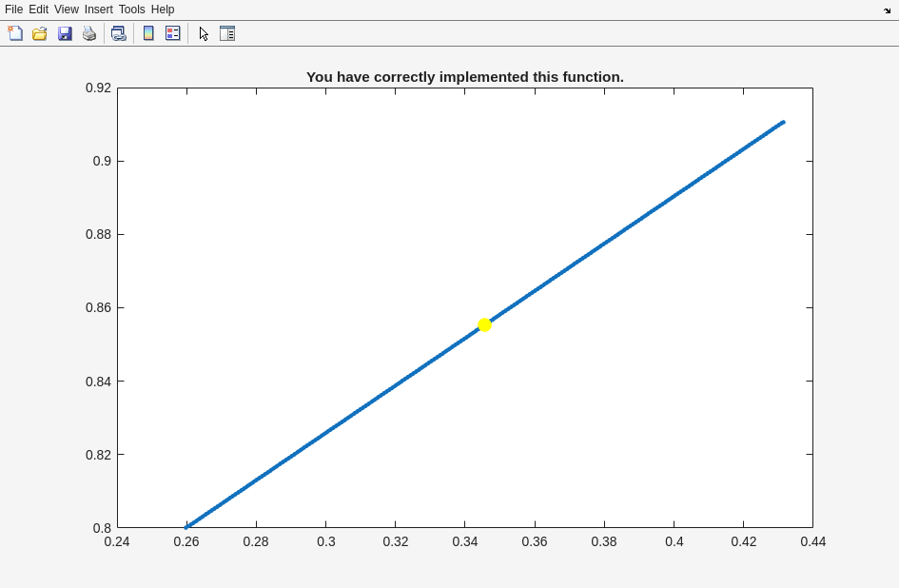
Task: Insert a legend from the toolbar
Action: 172,33
